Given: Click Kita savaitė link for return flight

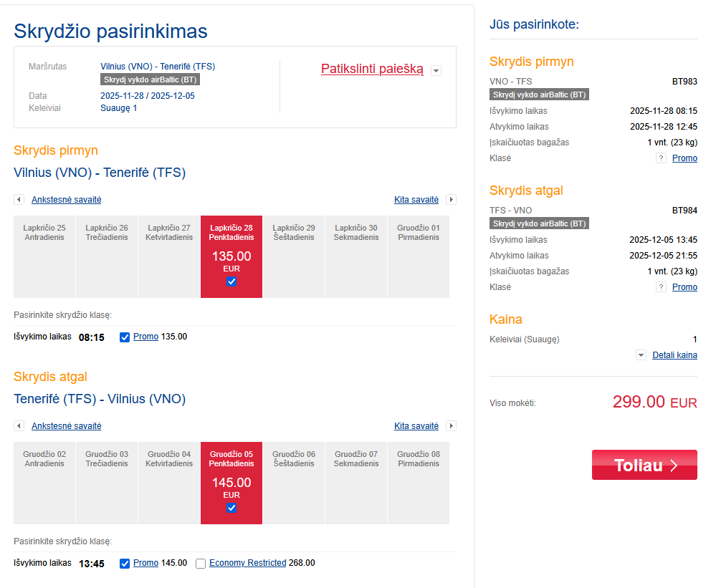Looking at the screenshot, I should tap(416, 426).
